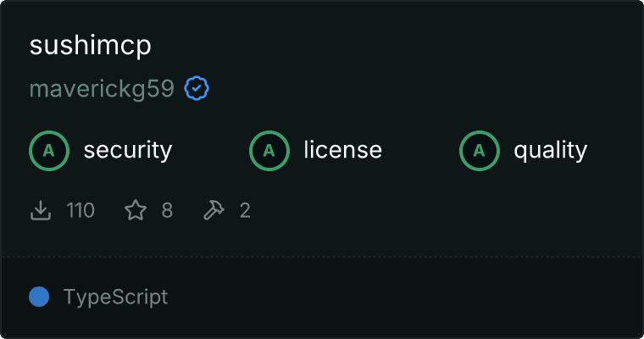Click the blue TypeScript language dot
The height and width of the screenshot is (339, 644).
tap(39, 297)
